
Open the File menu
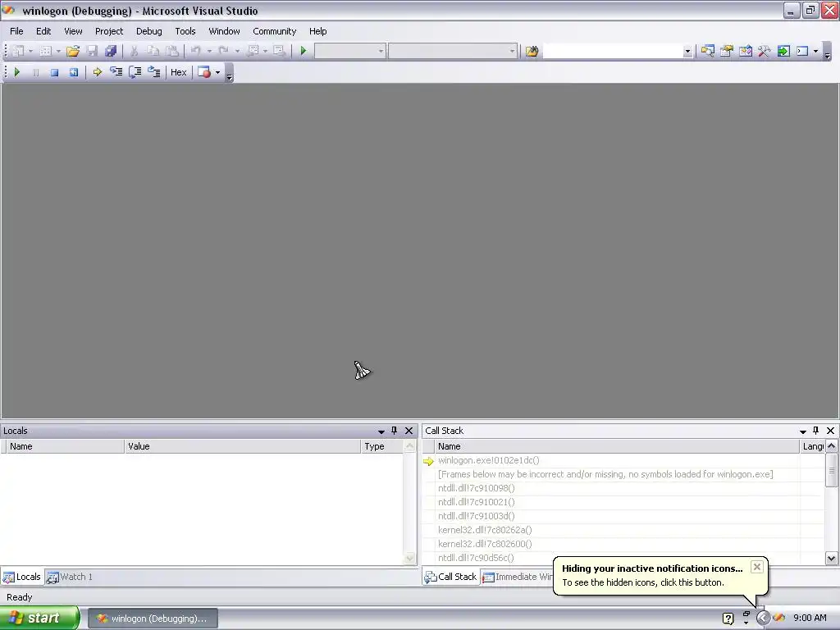(x=16, y=31)
